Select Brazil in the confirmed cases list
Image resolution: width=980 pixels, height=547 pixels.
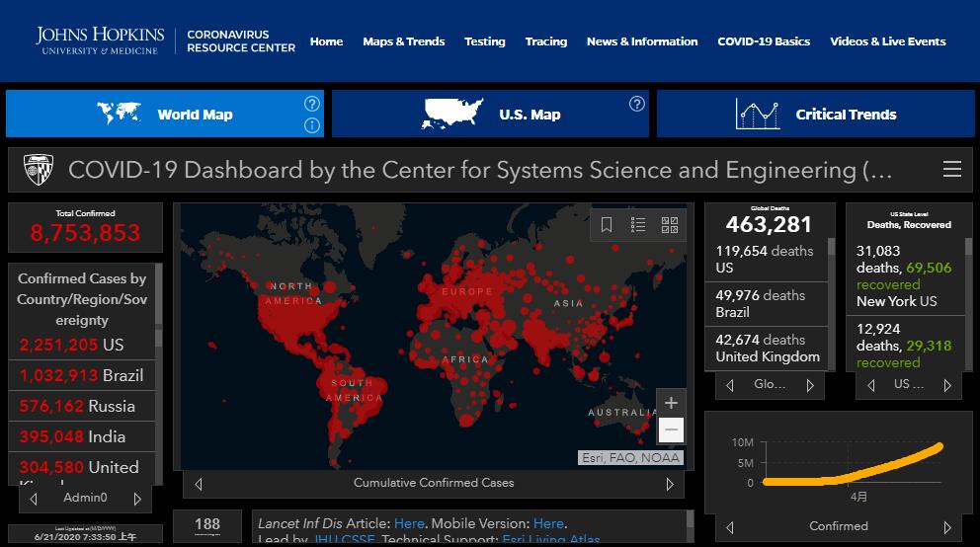point(81,375)
